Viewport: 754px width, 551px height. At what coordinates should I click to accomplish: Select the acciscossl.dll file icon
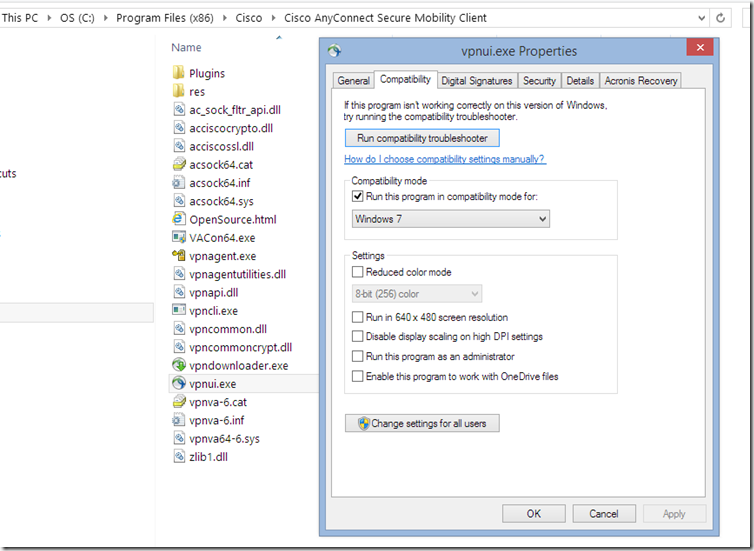click(178, 146)
